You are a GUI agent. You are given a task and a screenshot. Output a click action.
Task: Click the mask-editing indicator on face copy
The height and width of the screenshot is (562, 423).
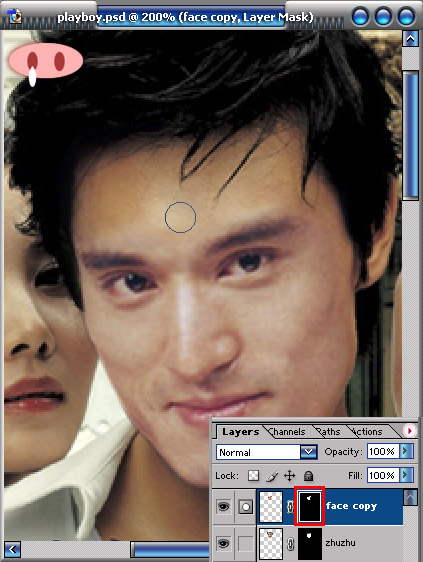coord(246,507)
